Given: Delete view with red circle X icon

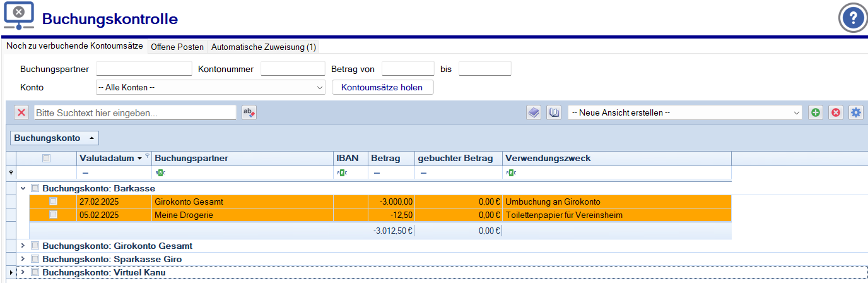Looking at the screenshot, I should pyautogui.click(x=836, y=112).
